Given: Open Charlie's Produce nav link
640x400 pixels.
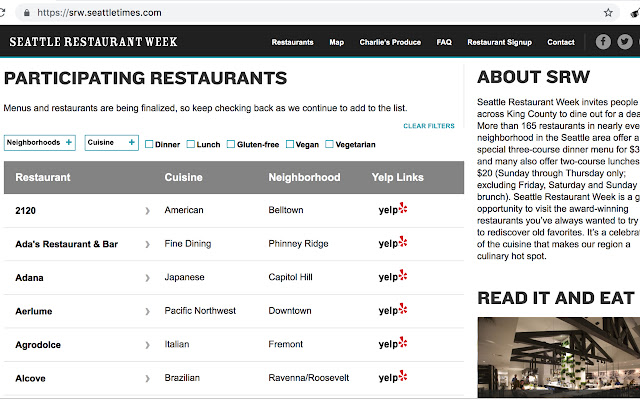Looking at the screenshot, I should coord(390,42).
